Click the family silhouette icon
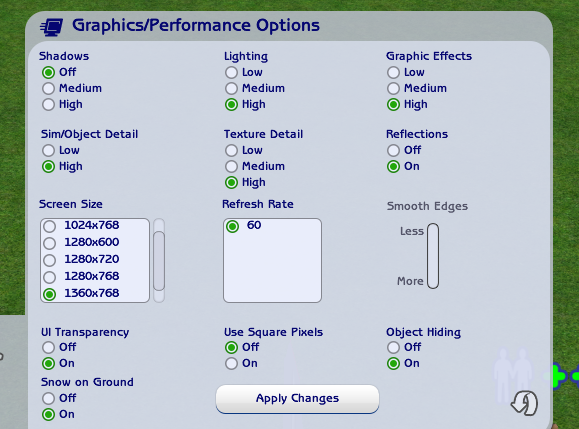This screenshot has height=429, width=579. pyautogui.click(x=514, y=375)
